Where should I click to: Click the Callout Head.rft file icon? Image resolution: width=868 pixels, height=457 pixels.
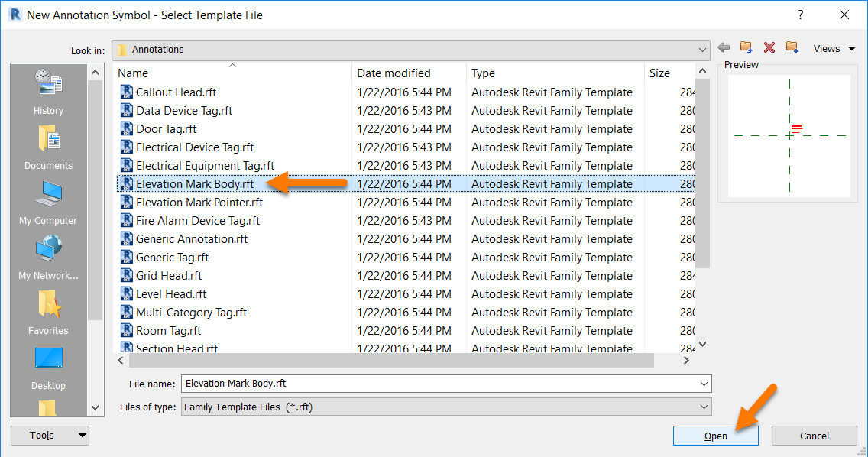[127, 92]
